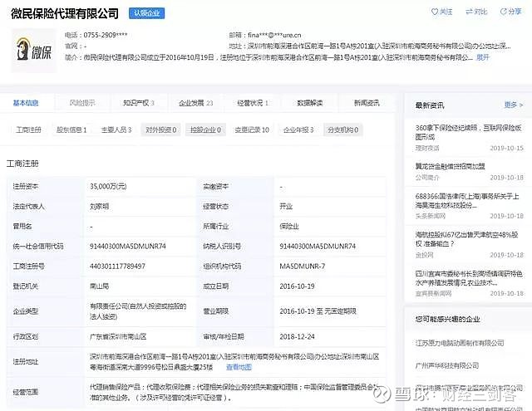
Task: Click the 认领企业 badge button
Action: pos(146,13)
